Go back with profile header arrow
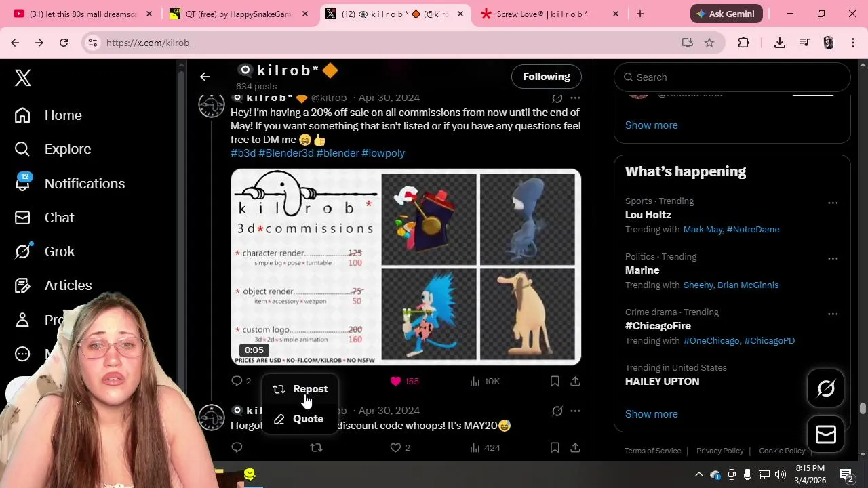This screenshot has width=868, height=488. tap(205, 77)
